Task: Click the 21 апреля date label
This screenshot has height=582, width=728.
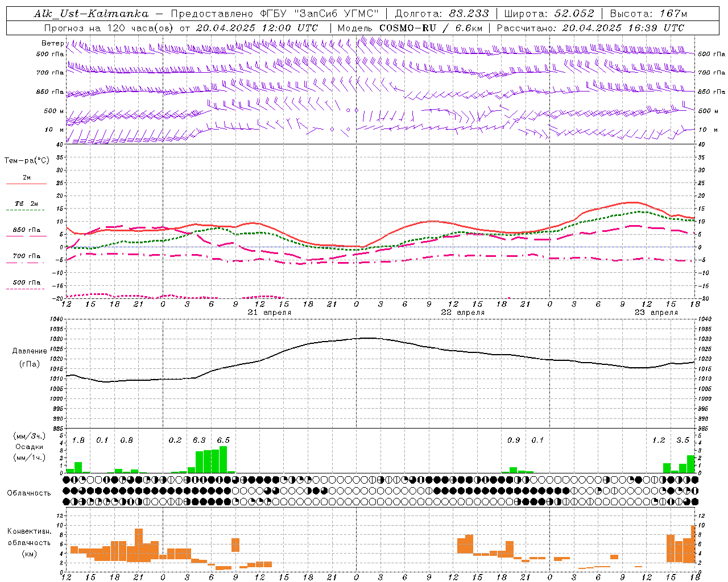Action: coord(269,313)
